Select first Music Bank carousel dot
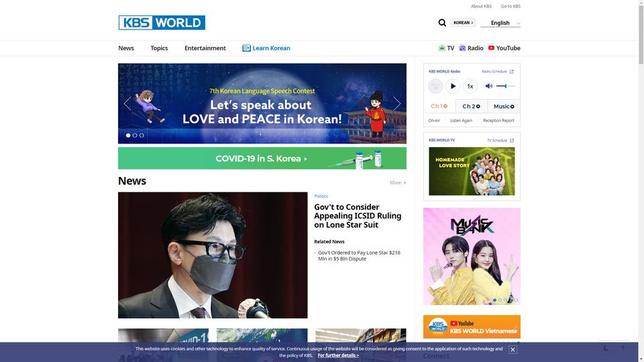Image resolution: width=644 pixels, height=362 pixels. (x=495, y=300)
